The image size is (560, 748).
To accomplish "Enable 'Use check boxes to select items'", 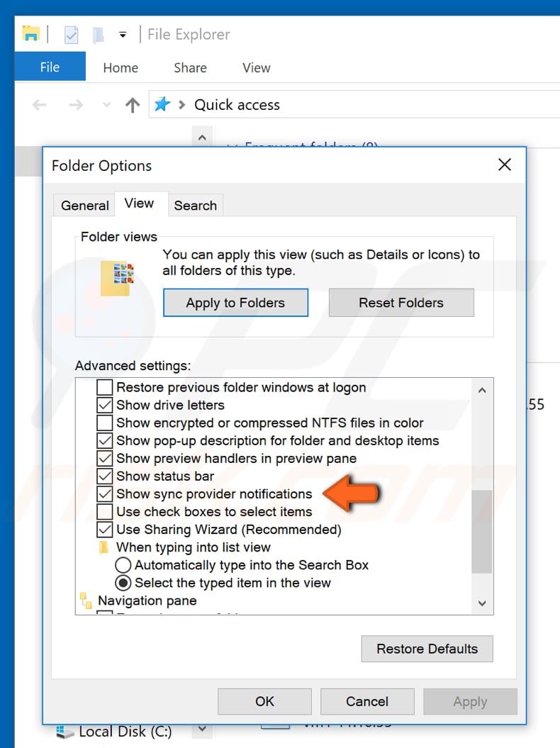I will 104,512.
